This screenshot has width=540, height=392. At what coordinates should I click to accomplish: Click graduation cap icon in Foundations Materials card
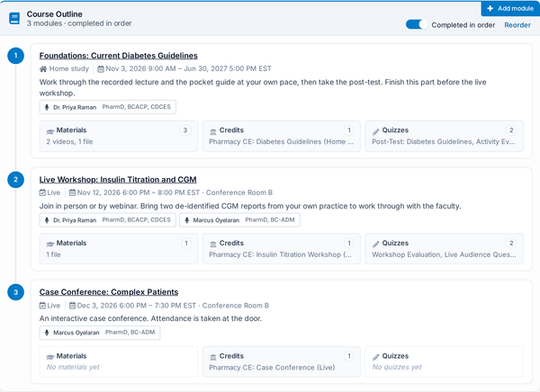(x=50, y=131)
